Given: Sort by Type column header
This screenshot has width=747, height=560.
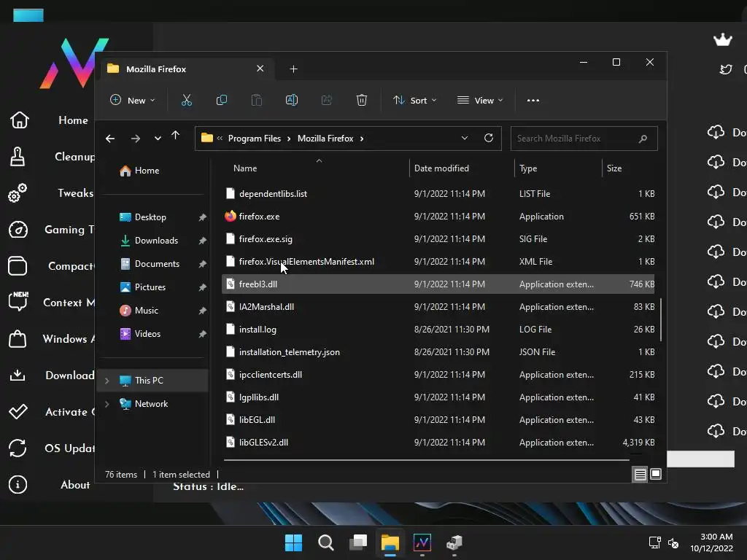Looking at the screenshot, I should pos(528,168).
